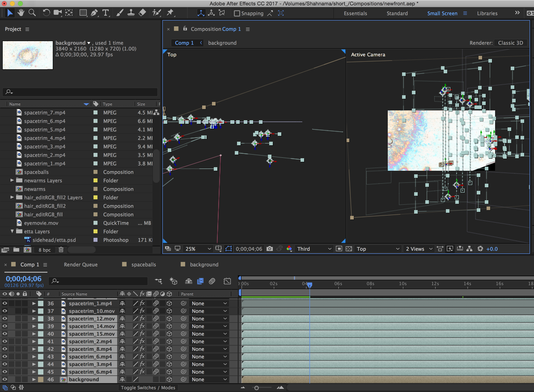Open the 25% magnification dropdown
Image resolution: width=534 pixels, height=392 pixels.
(x=198, y=249)
